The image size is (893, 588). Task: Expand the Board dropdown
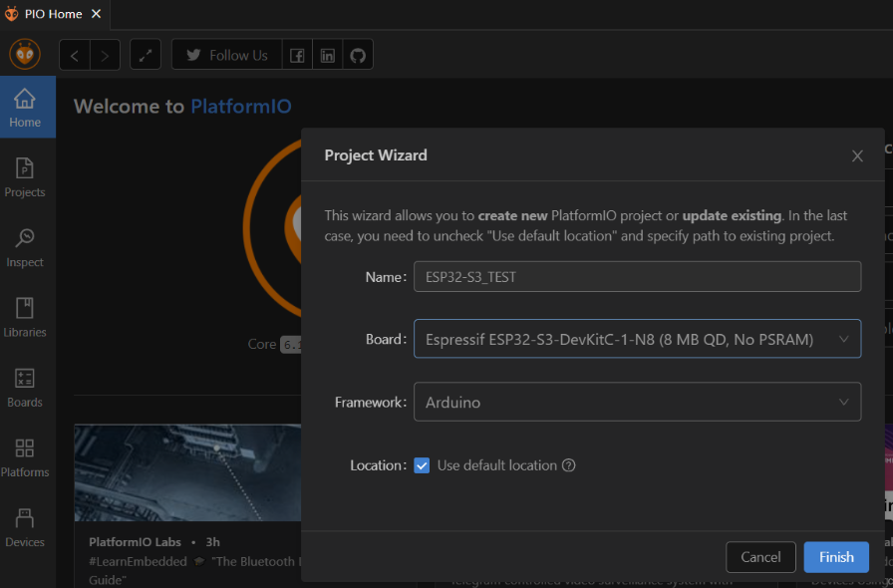[637, 339]
